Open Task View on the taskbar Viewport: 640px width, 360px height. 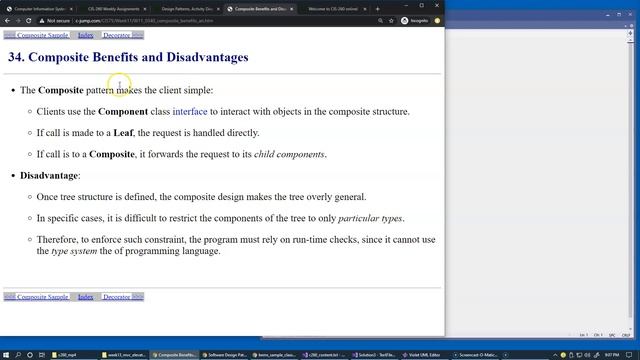42,355
